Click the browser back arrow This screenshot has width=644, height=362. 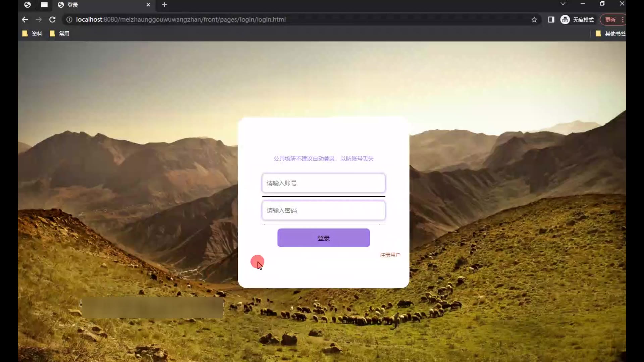pyautogui.click(x=25, y=20)
